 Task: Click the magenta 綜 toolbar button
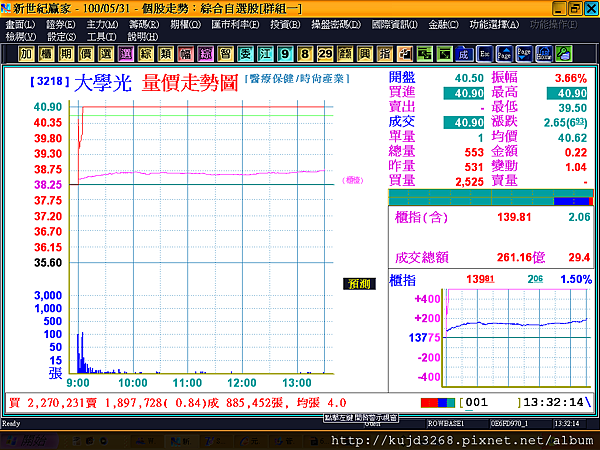(x=205, y=54)
